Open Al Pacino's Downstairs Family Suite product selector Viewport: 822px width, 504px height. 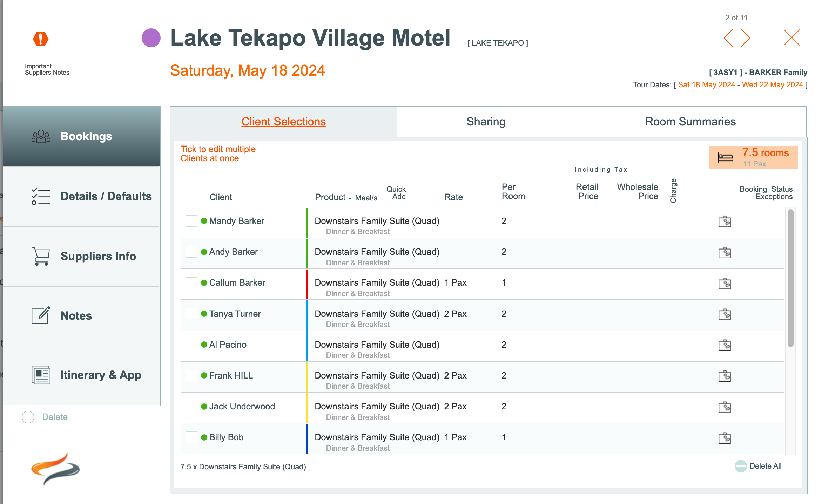tap(377, 345)
